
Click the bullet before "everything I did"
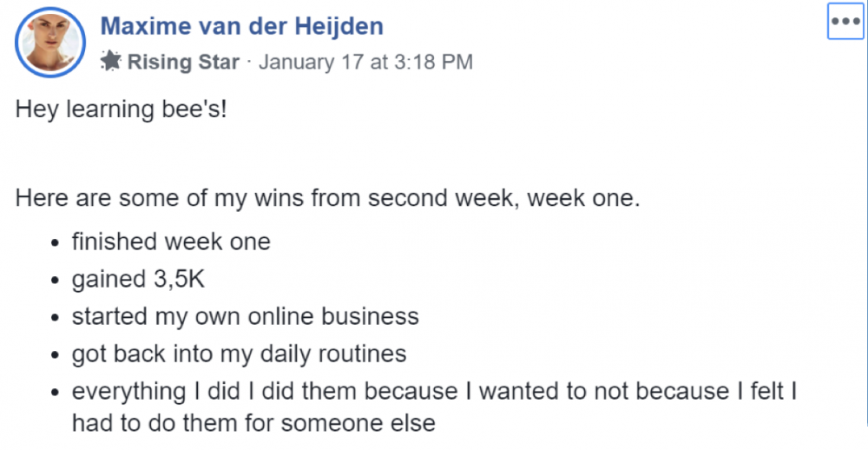tap(54, 393)
